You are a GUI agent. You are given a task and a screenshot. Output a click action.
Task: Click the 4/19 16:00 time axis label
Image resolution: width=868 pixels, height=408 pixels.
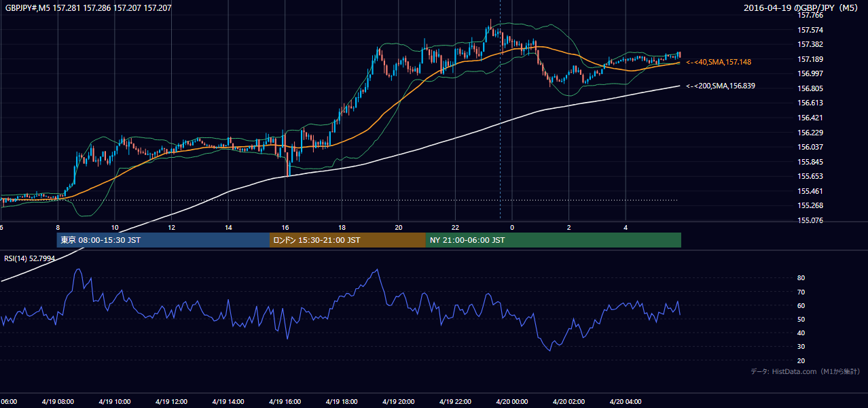pos(285,402)
